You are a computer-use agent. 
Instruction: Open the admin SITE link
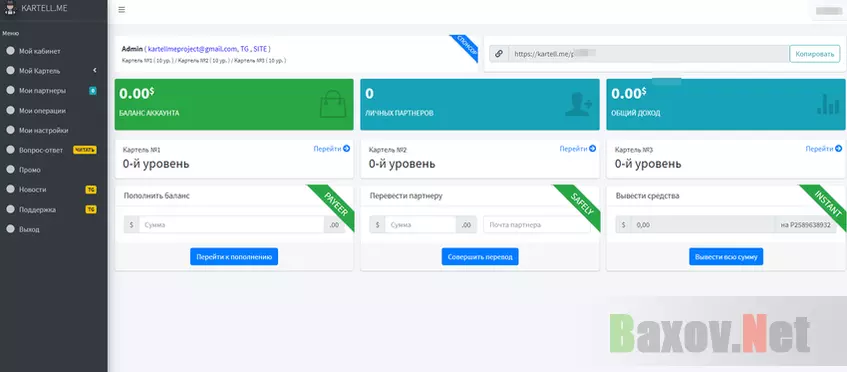tap(260, 49)
